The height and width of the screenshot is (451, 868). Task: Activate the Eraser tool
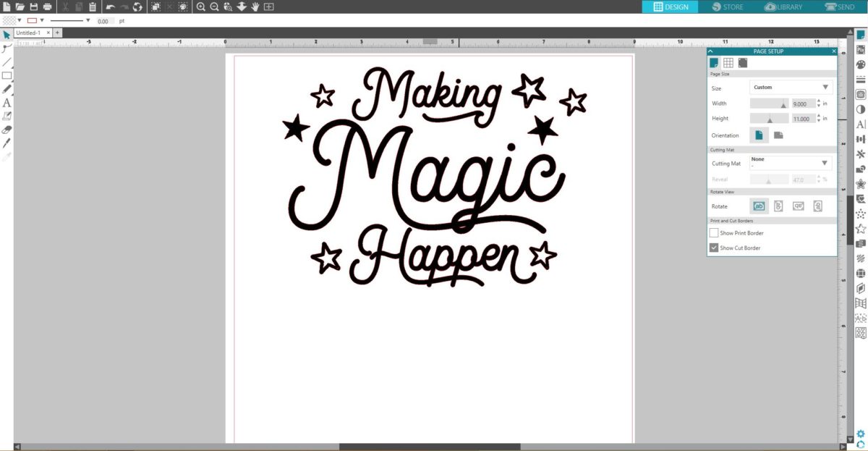[7, 130]
